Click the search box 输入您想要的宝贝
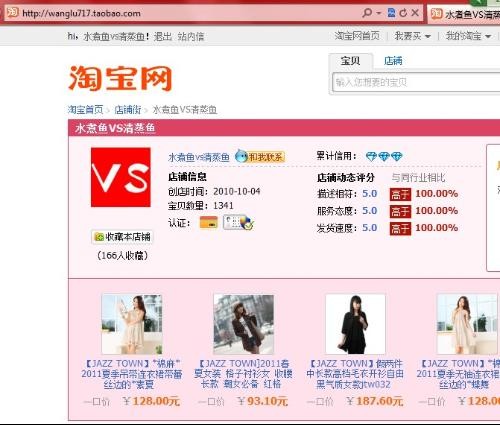The width and height of the screenshot is (500, 425). click(x=416, y=82)
